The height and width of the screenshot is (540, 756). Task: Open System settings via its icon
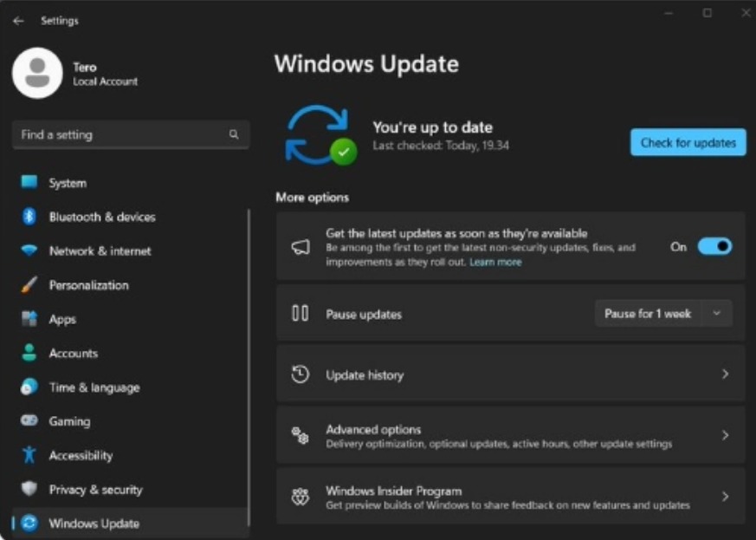(x=27, y=183)
